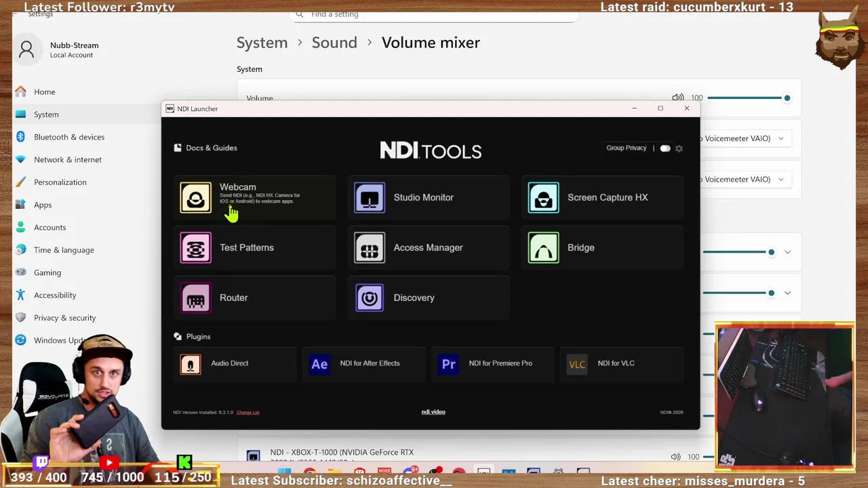Open NDI for VLC plugin
The height and width of the screenshot is (488, 868).
(621, 364)
